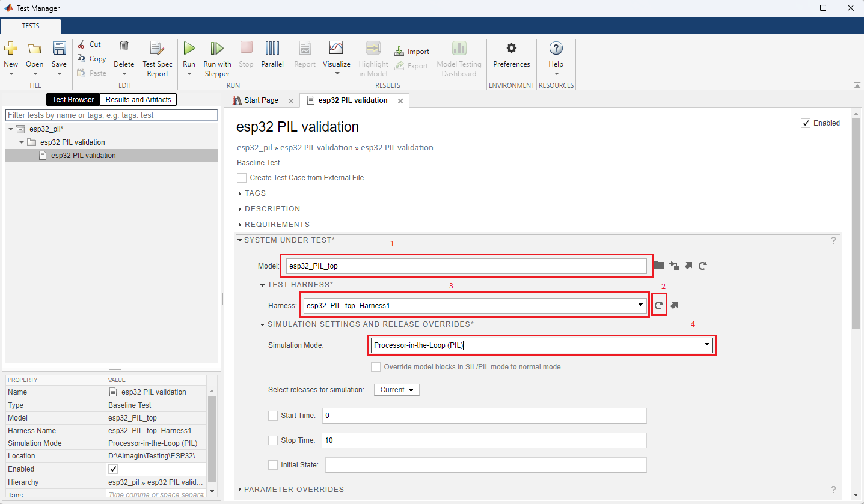Collapse the TEST HARNESS section
864x504 pixels.
click(x=263, y=285)
